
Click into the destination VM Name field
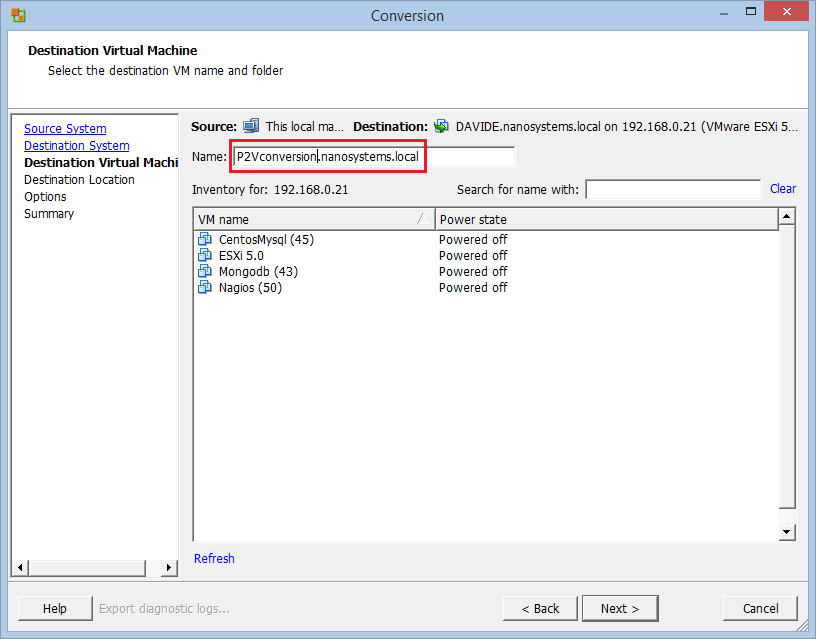pyautogui.click(x=374, y=157)
